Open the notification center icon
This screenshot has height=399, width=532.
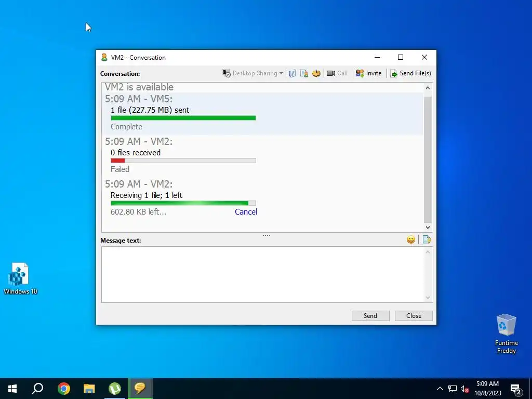point(516,389)
